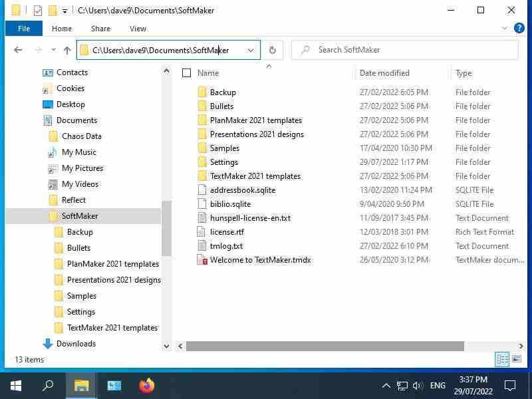Open Windows Start menu
532x399 pixels.
point(16,386)
